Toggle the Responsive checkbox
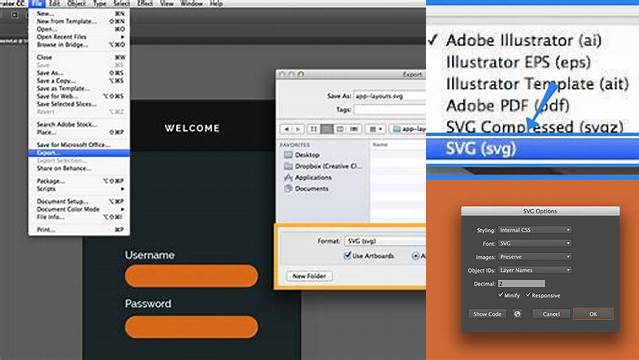Viewport: 639px width, 360px height. click(x=528, y=295)
